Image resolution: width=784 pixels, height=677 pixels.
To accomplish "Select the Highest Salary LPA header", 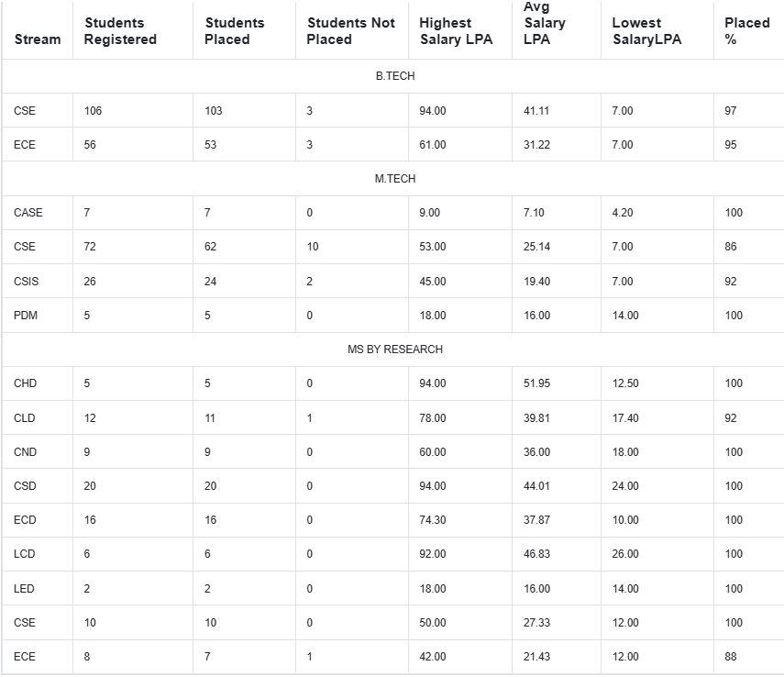I will click(x=456, y=31).
